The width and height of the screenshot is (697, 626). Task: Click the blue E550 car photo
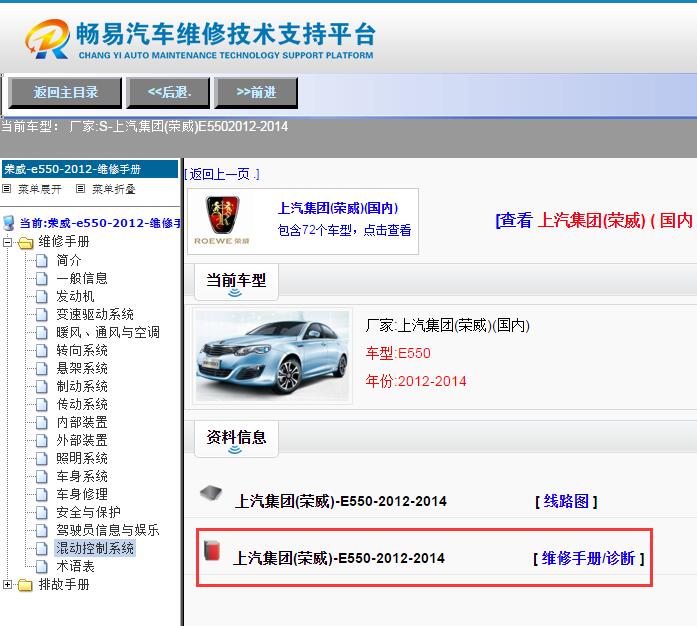click(272, 356)
